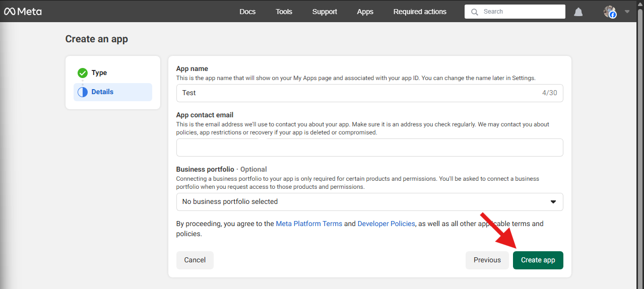Image resolution: width=644 pixels, height=289 pixels.
Task: Click the Meta logo
Action: coord(23,12)
